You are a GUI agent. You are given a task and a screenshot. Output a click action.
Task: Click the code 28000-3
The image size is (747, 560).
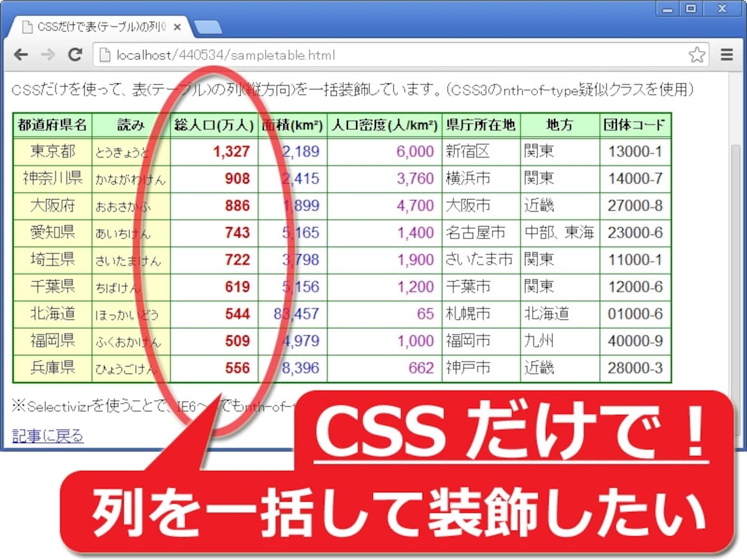click(x=636, y=368)
